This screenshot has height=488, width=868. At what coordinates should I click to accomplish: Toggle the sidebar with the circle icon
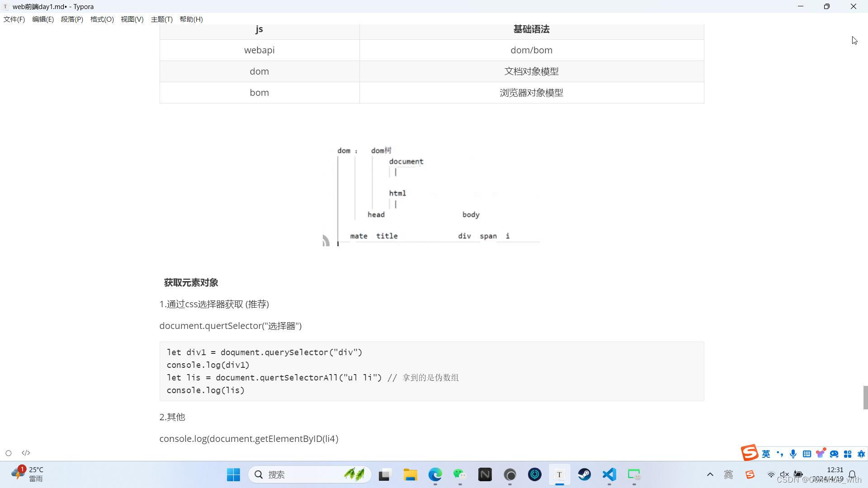(x=8, y=453)
